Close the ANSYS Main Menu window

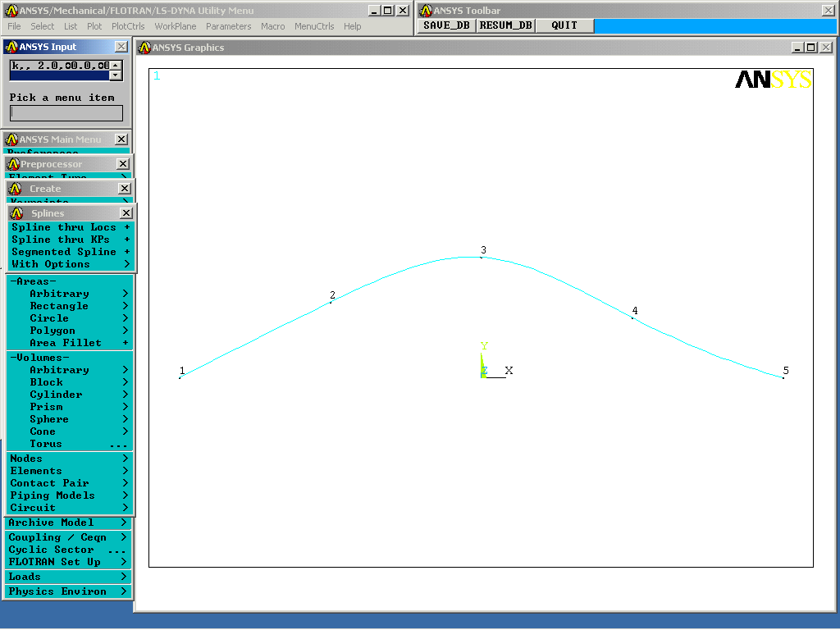(121, 139)
